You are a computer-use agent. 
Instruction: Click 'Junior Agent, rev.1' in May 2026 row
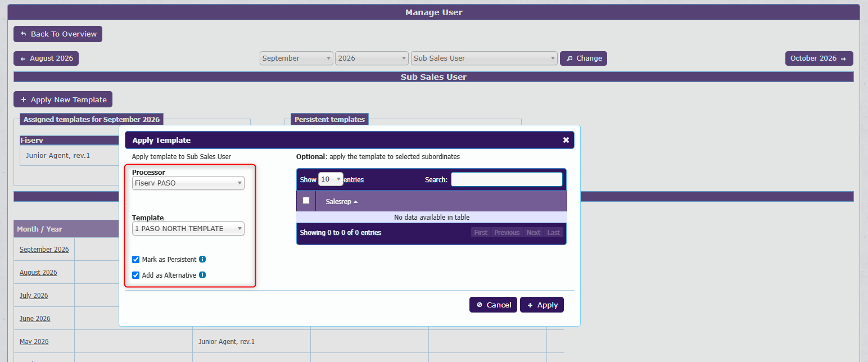227,342
